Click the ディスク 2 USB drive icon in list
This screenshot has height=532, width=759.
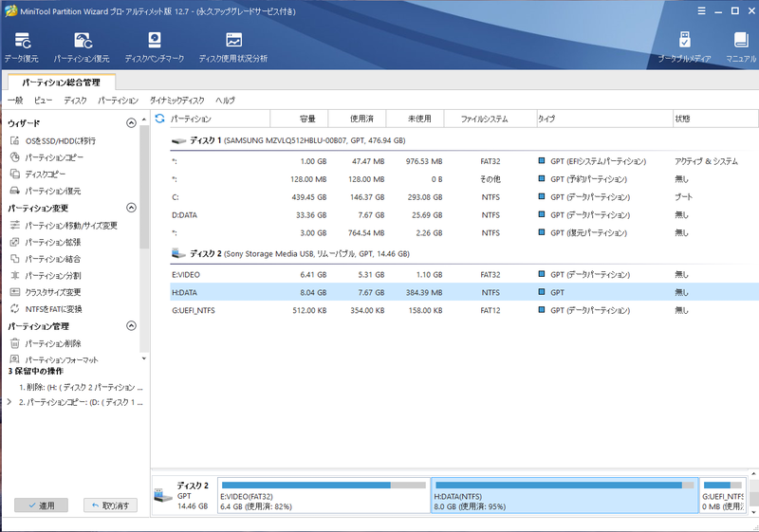pos(178,253)
